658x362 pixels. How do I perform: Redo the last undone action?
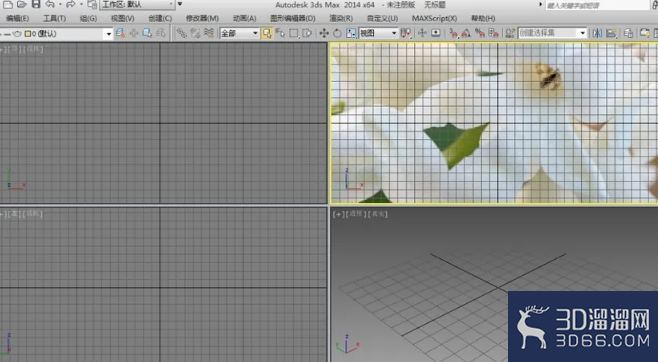coord(71,5)
